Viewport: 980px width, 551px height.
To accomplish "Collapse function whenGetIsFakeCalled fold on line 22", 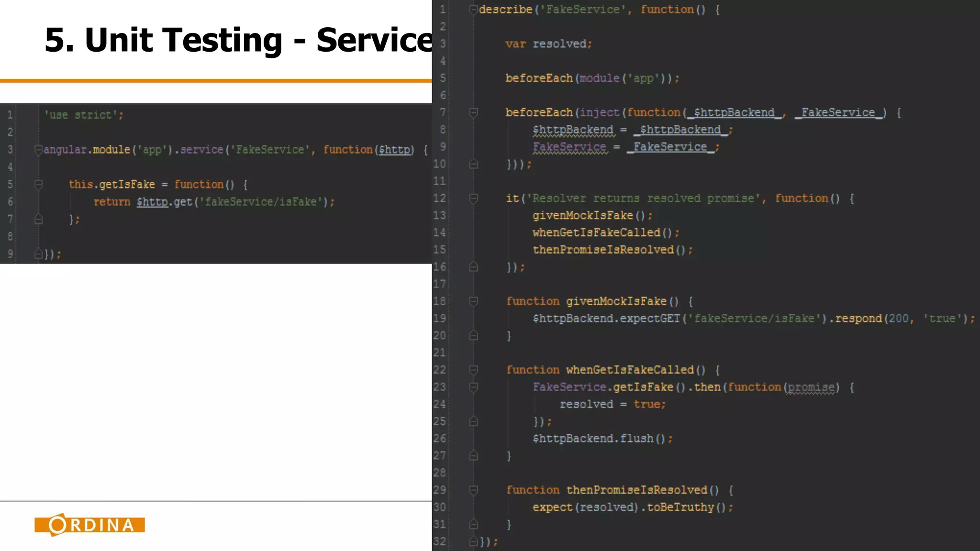I will point(473,370).
